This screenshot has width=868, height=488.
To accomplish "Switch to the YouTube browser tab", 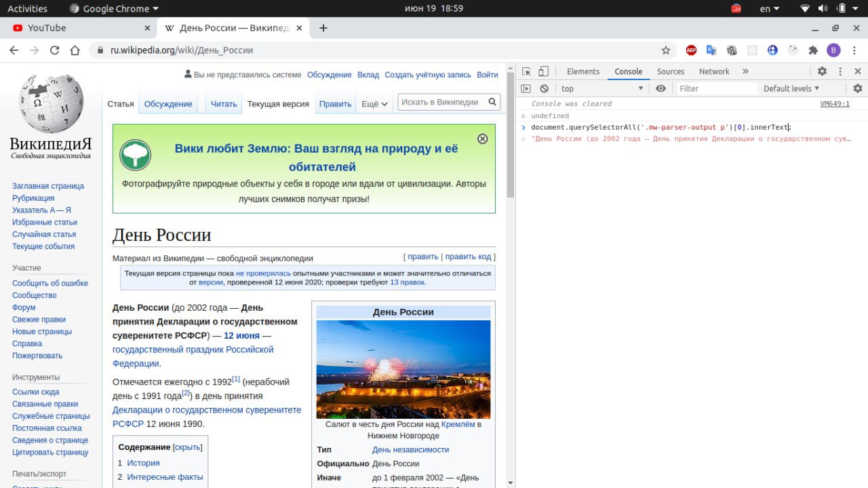I will pyautogui.click(x=81, y=28).
